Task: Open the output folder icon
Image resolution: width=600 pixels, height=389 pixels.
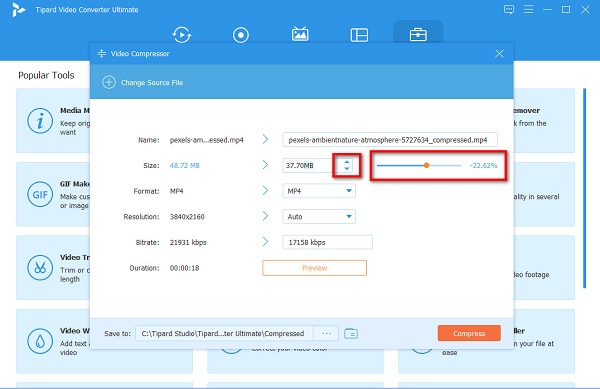Action: (351, 334)
